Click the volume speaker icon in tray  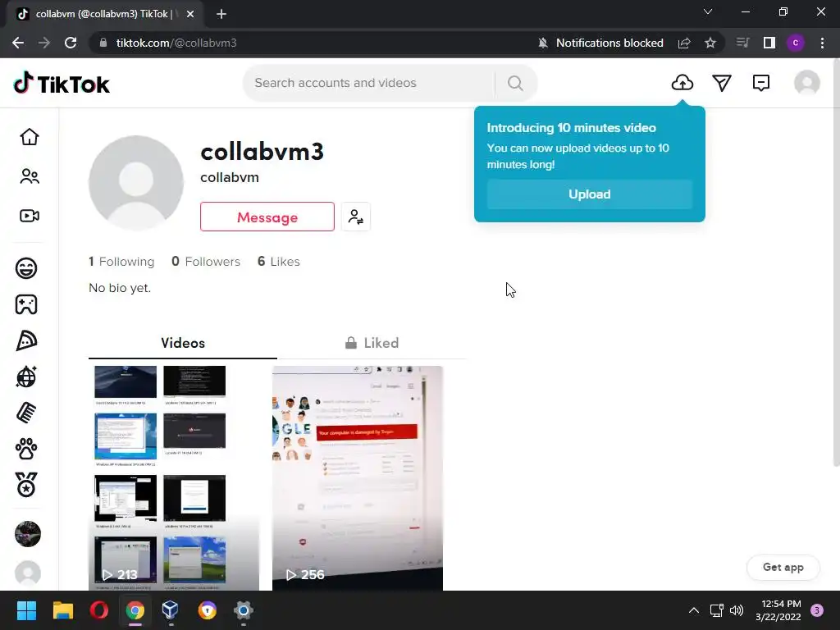point(737,610)
